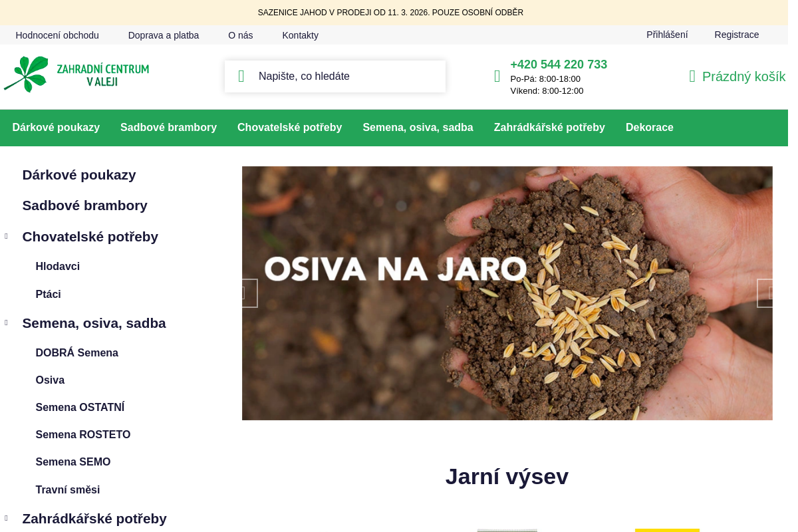Screen dimensions: 798x532
Task: Click the Přihlášení link
Action: click(667, 34)
